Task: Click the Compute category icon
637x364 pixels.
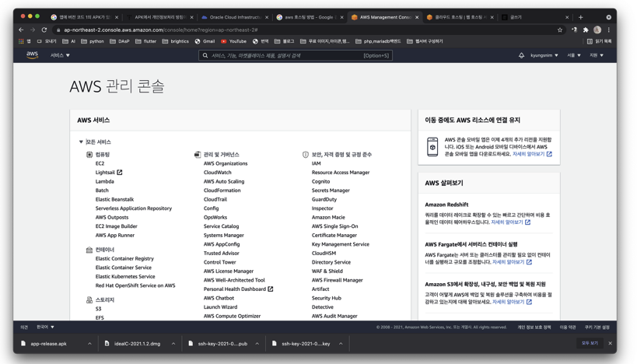Action: pos(89,154)
